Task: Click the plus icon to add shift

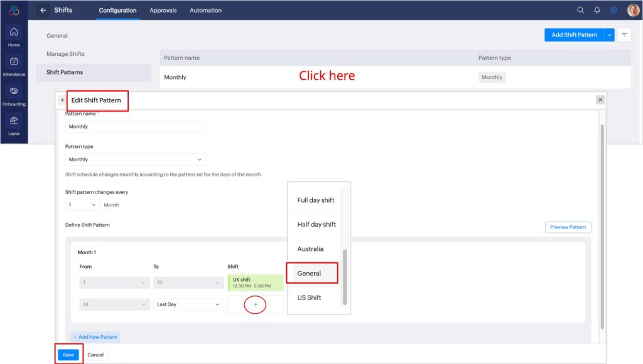Action: (256, 304)
